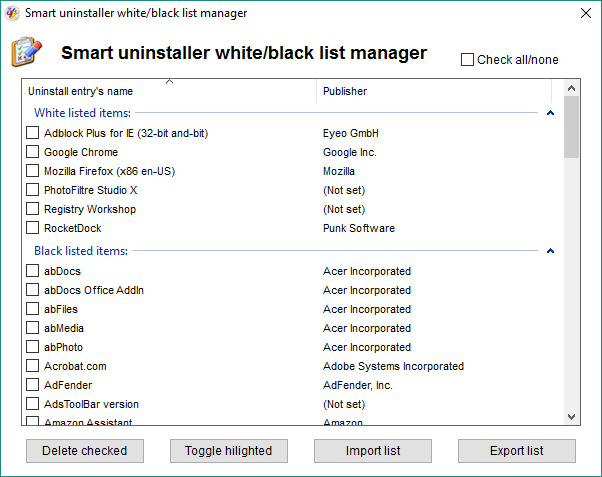This screenshot has width=602, height=477.
Task: Select the AdFender entry name
Action: pos(68,385)
